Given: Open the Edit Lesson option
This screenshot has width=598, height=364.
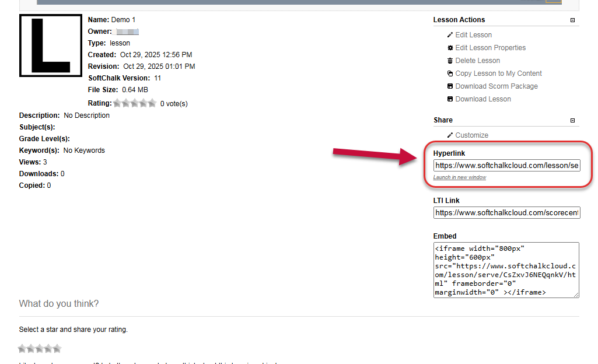Looking at the screenshot, I should point(473,34).
